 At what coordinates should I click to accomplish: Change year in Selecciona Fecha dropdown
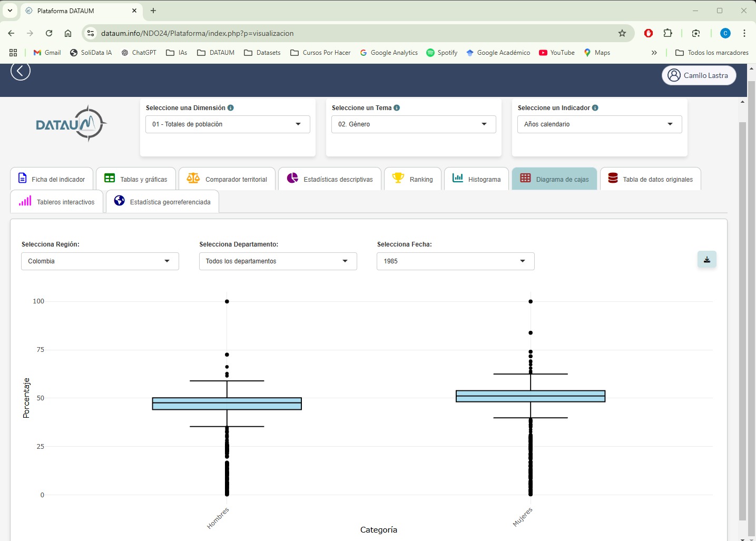pos(455,261)
